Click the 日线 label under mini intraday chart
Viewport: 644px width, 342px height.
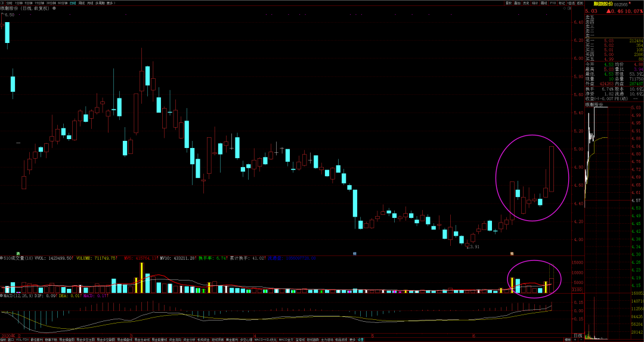click(577, 335)
